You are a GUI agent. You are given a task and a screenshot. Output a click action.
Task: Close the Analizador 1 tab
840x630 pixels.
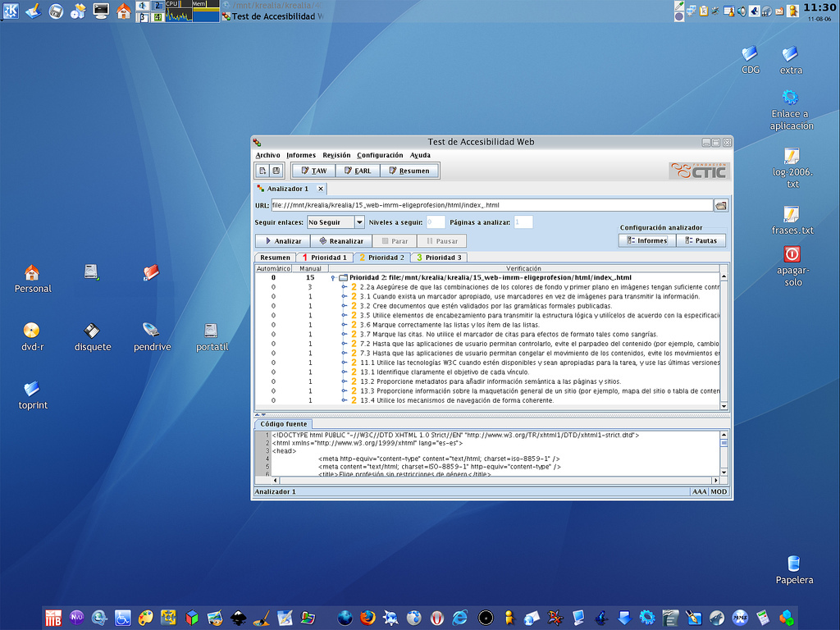point(321,189)
